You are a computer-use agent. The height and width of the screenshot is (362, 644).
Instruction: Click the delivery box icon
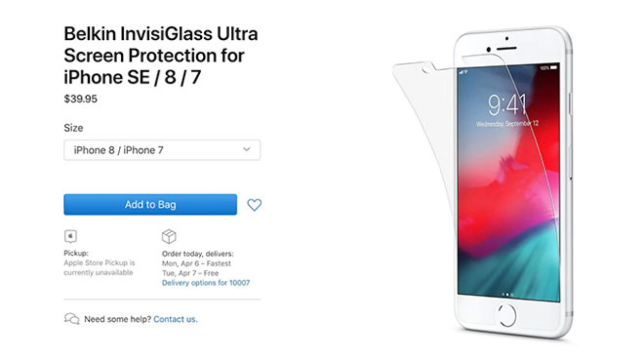pyautogui.click(x=169, y=236)
